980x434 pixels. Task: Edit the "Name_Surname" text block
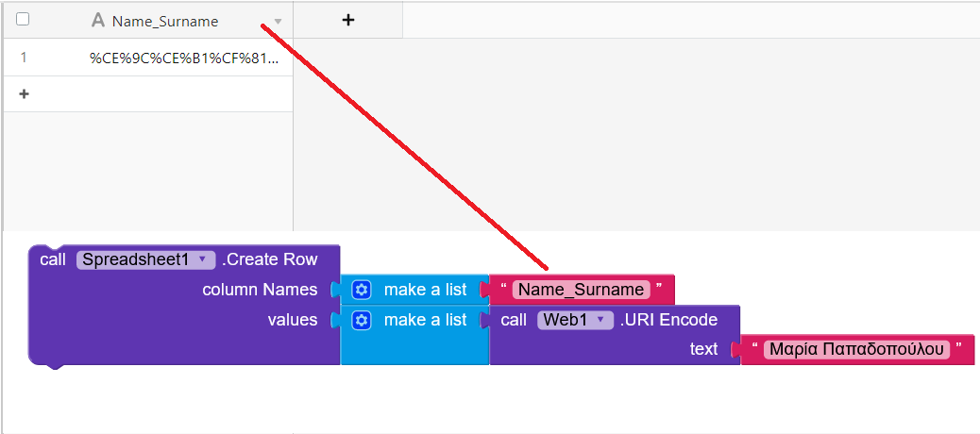pos(582,290)
